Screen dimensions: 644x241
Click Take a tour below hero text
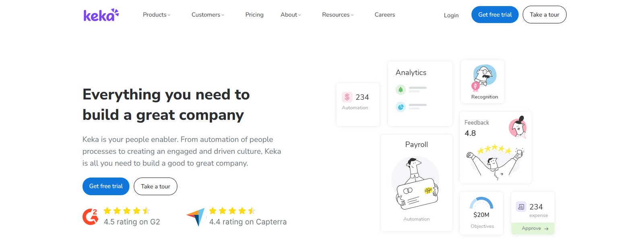pos(155,186)
